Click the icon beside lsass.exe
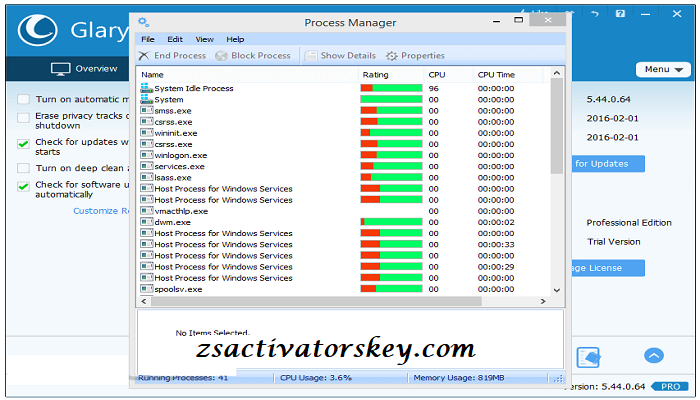Image resolution: width=700 pixels, height=400 pixels. tap(146, 177)
